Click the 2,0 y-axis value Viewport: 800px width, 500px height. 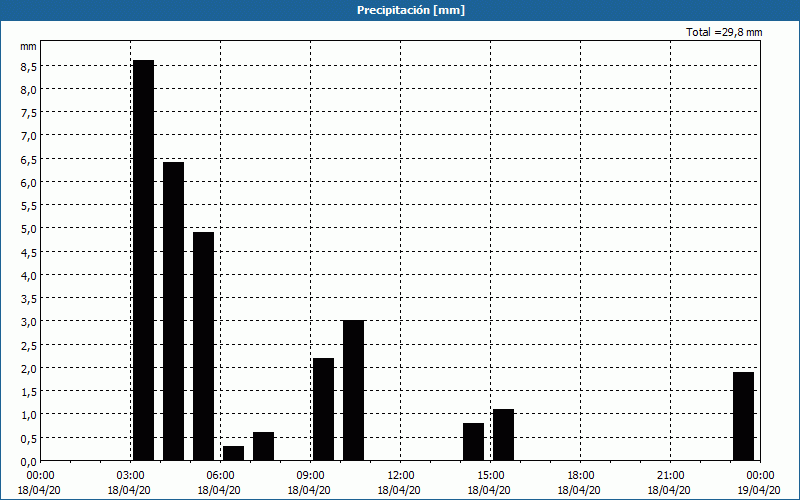click(29, 368)
